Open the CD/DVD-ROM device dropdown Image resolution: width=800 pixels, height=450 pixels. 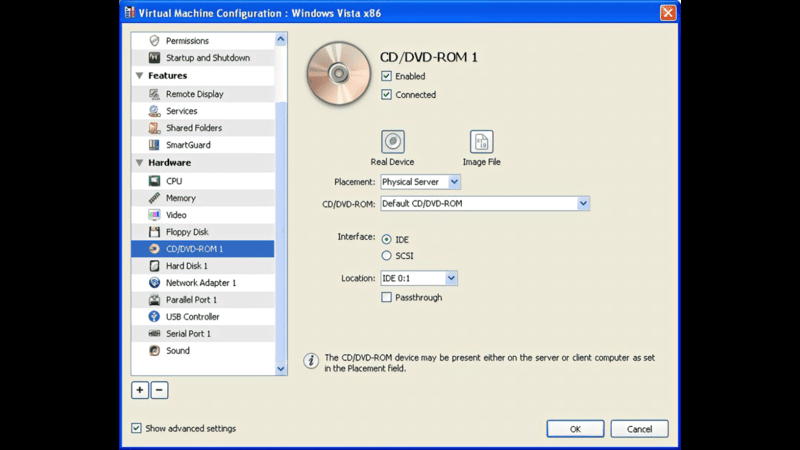[x=485, y=204]
